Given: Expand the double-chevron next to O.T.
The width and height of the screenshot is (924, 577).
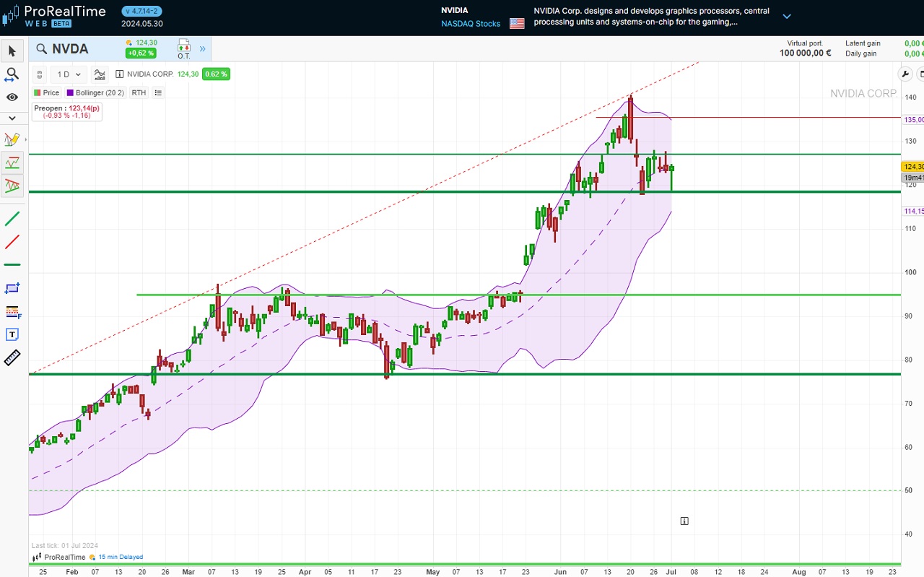Looking at the screenshot, I should pos(202,49).
